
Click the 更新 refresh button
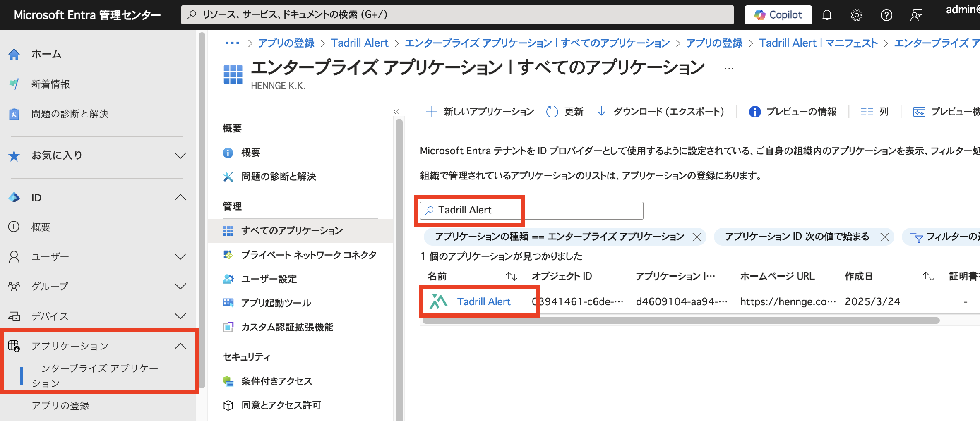coord(565,112)
